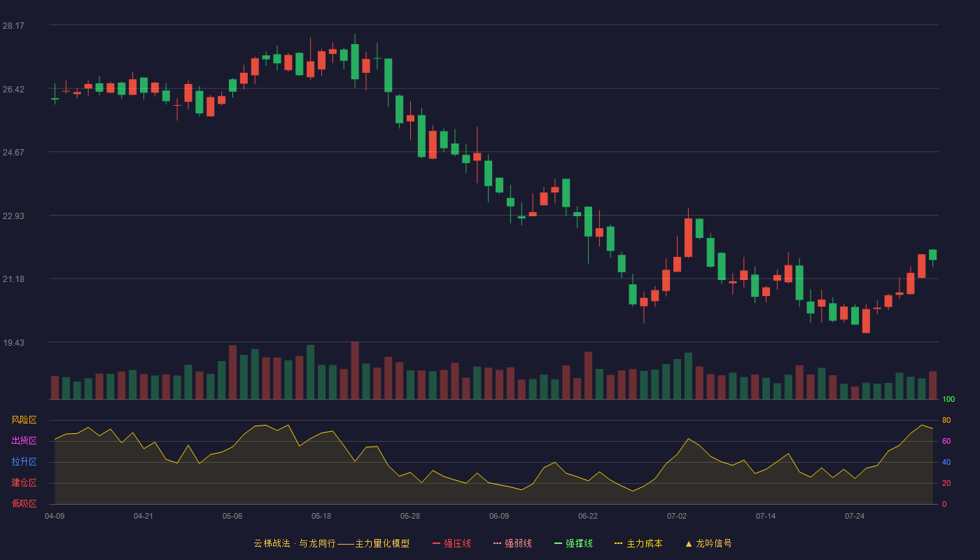Image resolution: width=980 pixels, height=560 pixels.
Task: Click the 28.17 price axis label
Action: [13, 26]
